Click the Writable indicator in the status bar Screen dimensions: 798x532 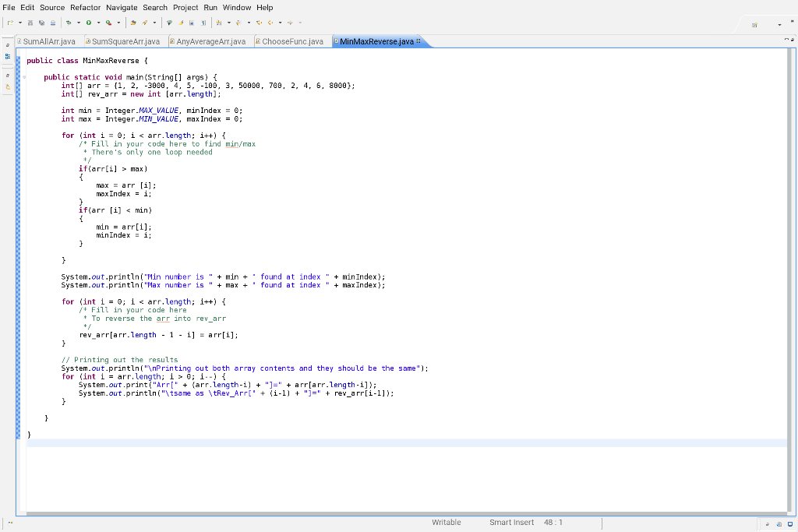446,523
